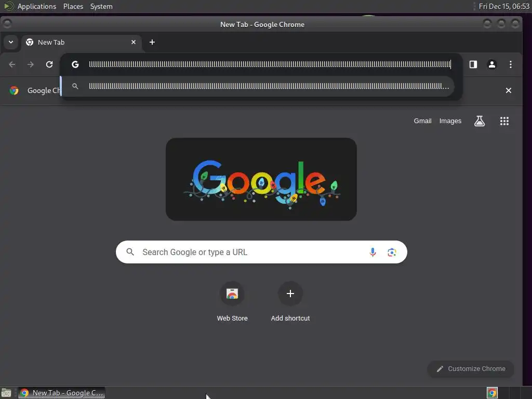This screenshot has height=399, width=532.
Task: Click the Add shortcut label text
Action: click(290, 318)
